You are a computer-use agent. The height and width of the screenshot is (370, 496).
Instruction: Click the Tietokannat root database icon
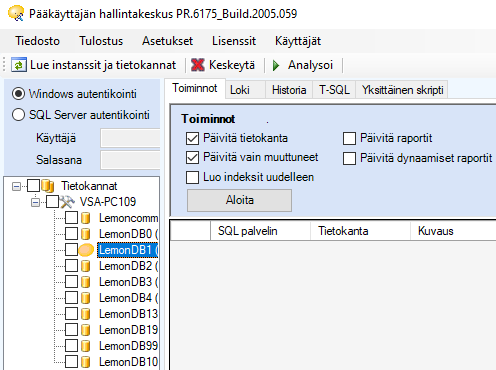pyautogui.click(x=48, y=186)
